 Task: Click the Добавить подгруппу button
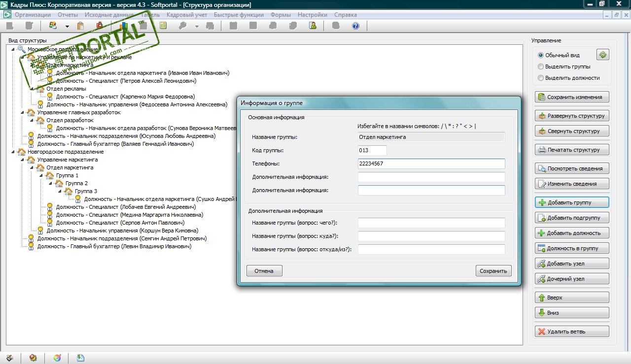tap(572, 218)
